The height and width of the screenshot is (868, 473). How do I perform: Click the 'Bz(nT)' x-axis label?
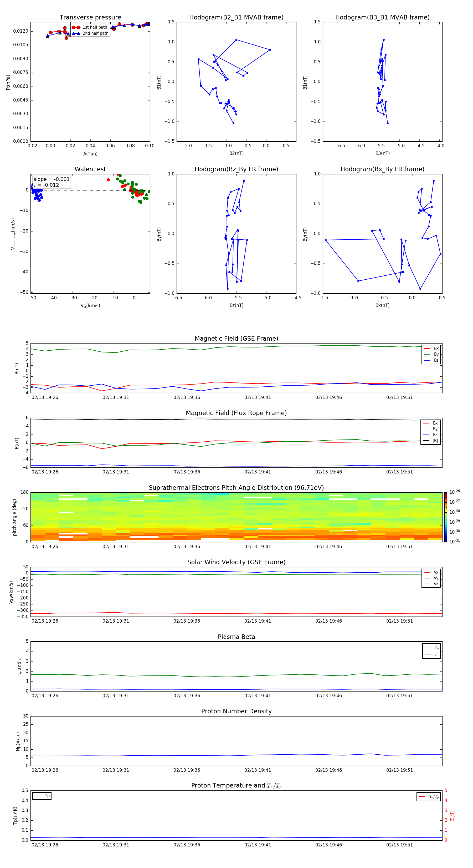pyautogui.click(x=236, y=305)
